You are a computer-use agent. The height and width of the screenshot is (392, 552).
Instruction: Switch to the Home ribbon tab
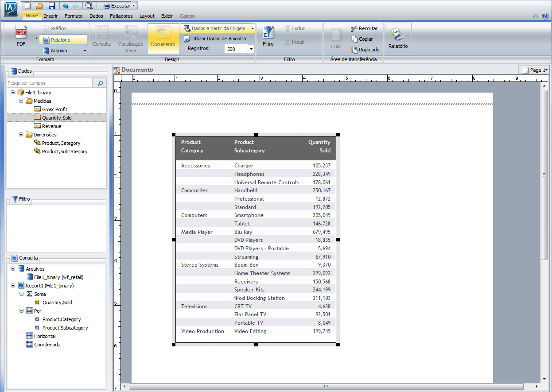[x=32, y=16]
